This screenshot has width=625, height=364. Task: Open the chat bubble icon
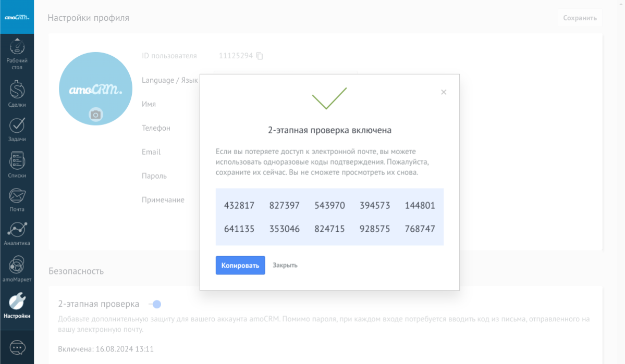pyautogui.click(x=17, y=347)
